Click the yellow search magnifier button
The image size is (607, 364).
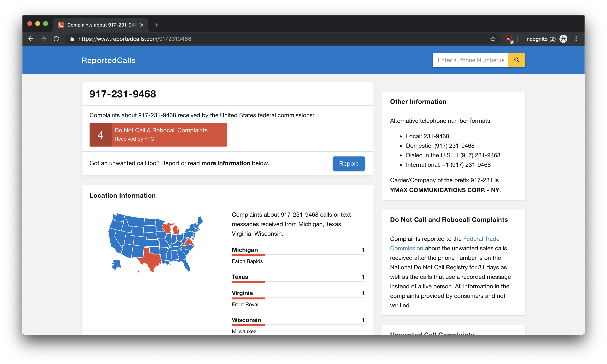[x=517, y=60]
